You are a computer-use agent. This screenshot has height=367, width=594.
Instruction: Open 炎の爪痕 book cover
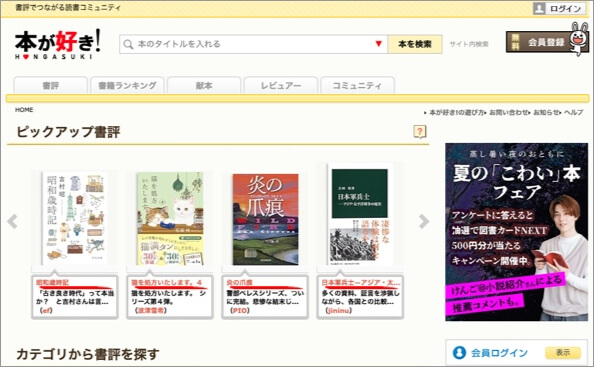[266, 219]
